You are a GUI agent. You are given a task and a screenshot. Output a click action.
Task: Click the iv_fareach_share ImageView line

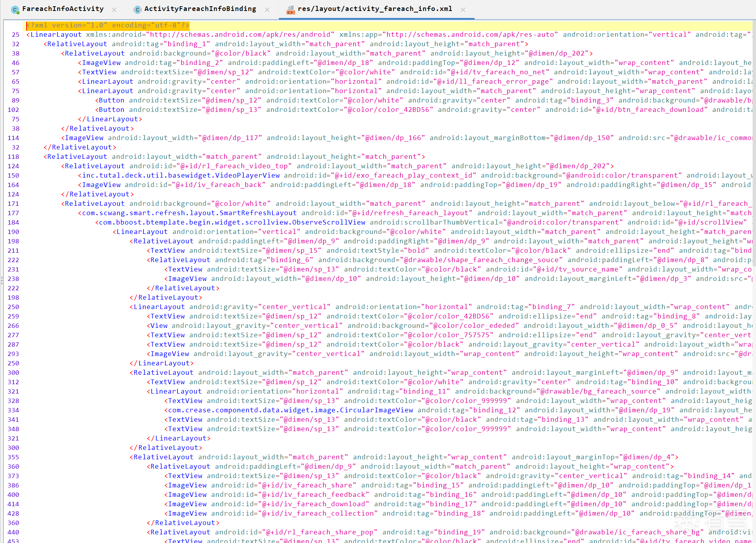pyautogui.click(x=458, y=485)
